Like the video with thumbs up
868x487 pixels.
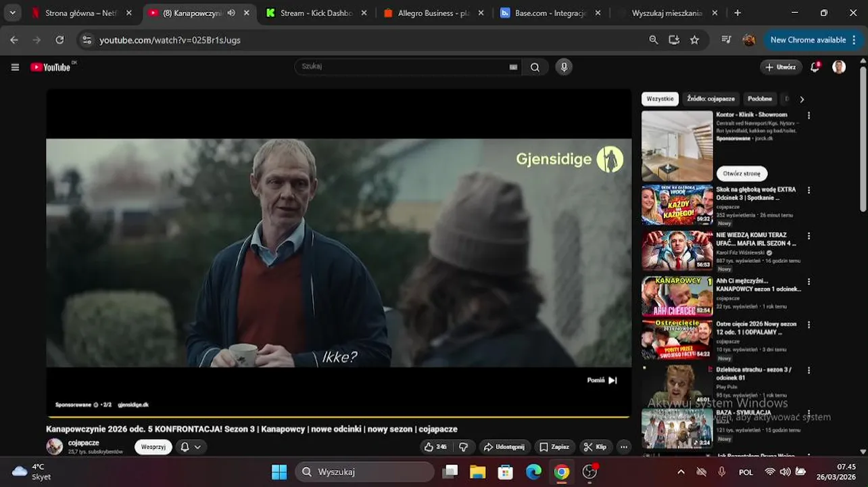[435, 447]
